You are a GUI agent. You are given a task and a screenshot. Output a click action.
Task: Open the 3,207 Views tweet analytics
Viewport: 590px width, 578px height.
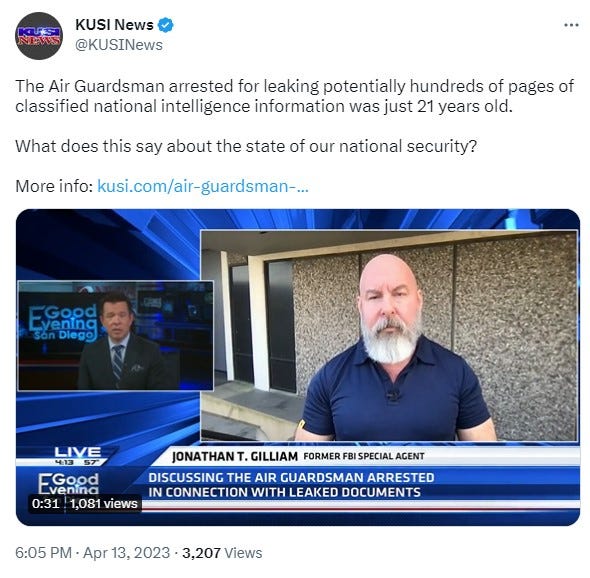(x=222, y=553)
